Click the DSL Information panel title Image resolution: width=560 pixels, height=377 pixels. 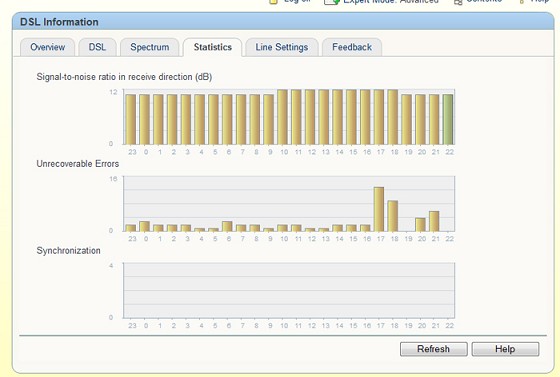point(59,22)
